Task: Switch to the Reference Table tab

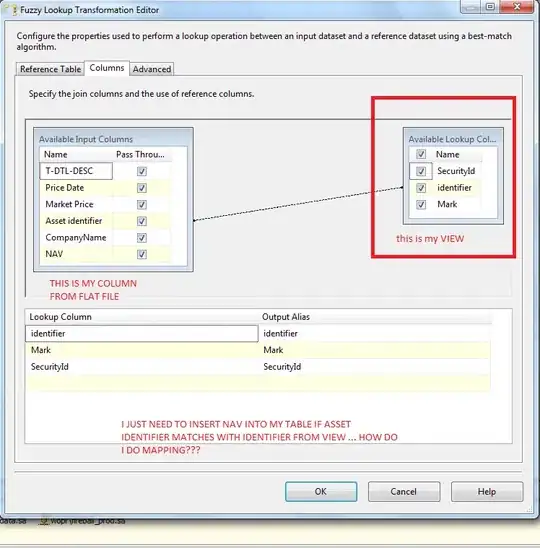Action: point(50,69)
